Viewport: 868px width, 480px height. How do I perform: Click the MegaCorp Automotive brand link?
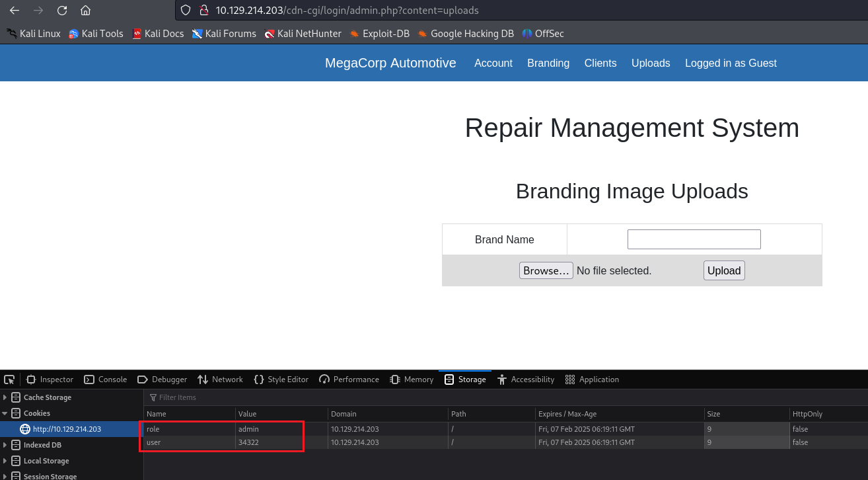[390, 63]
